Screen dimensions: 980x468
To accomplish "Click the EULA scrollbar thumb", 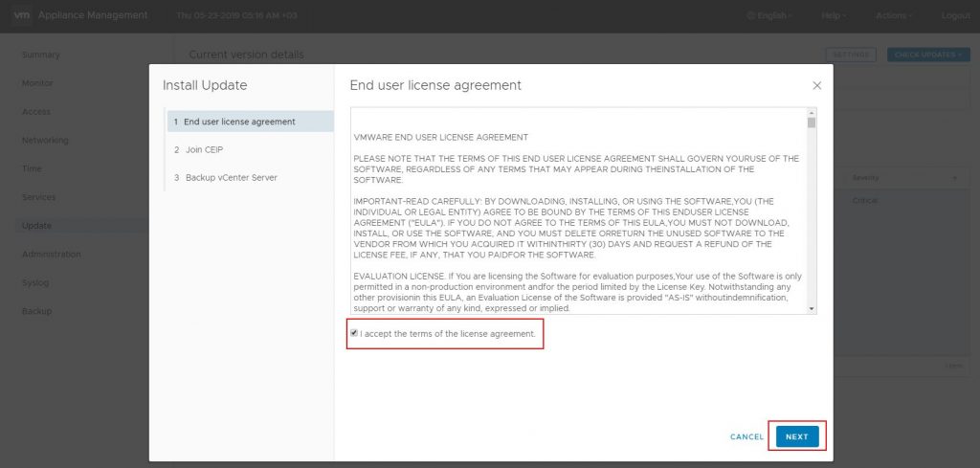I will tap(812, 123).
